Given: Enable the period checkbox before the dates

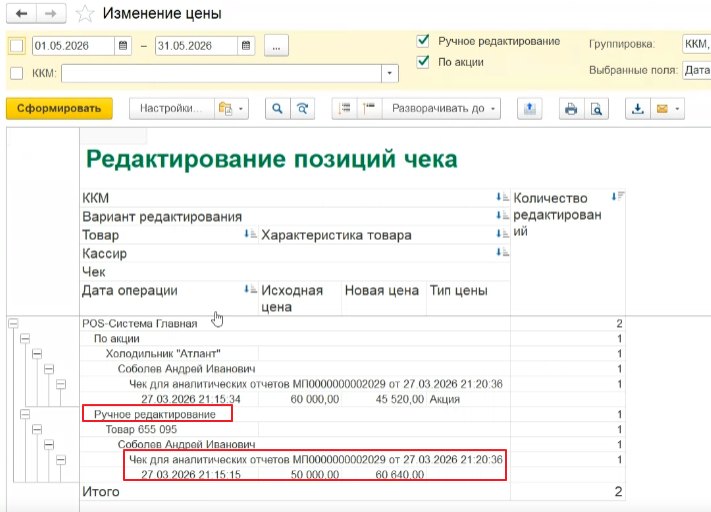Looking at the screenshot, I should (17, 46).
